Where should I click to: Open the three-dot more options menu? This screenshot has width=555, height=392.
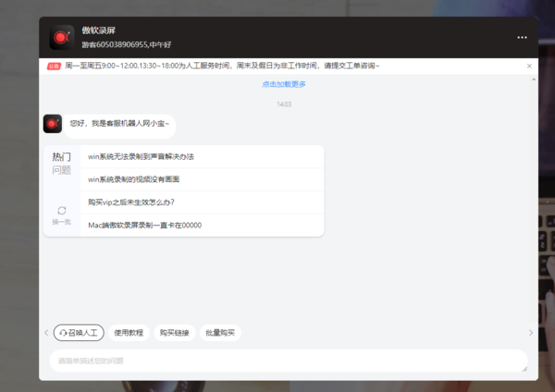click(522, 38)
